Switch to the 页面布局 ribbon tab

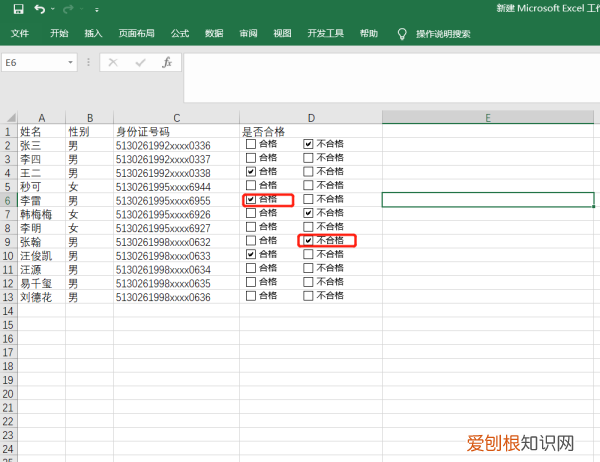[136, 33]
